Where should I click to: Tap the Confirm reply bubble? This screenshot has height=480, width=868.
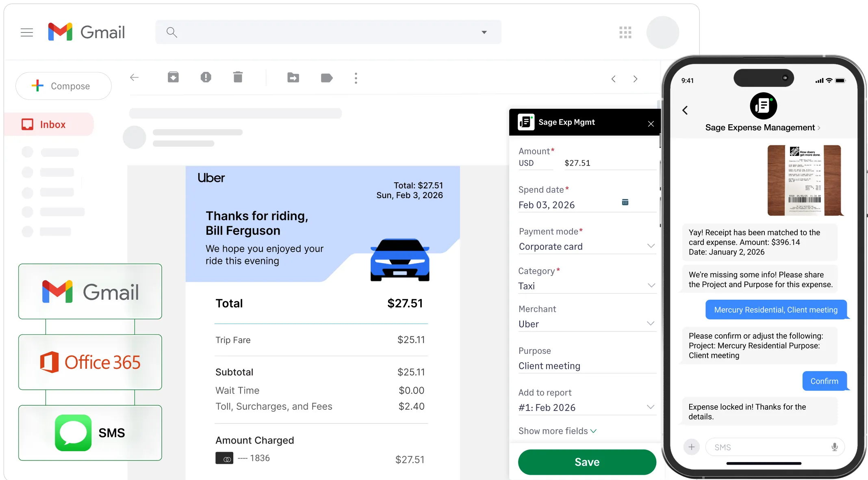[825, 381]
